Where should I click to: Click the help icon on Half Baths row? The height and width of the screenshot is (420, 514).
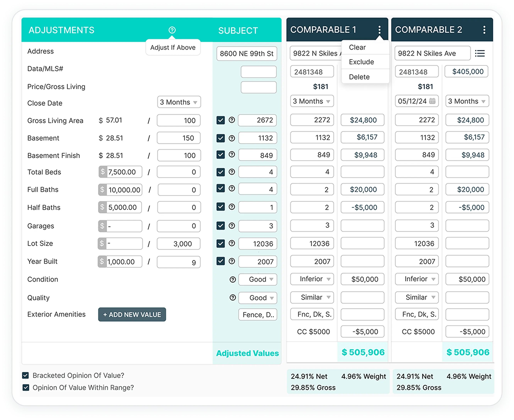pos(232,207)
